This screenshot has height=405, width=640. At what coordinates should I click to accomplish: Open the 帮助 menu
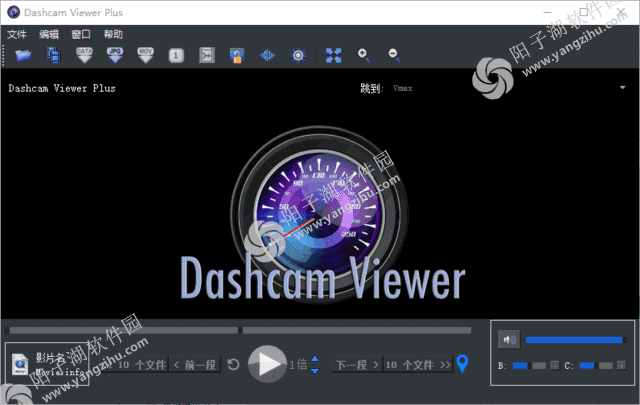point(113,34)
